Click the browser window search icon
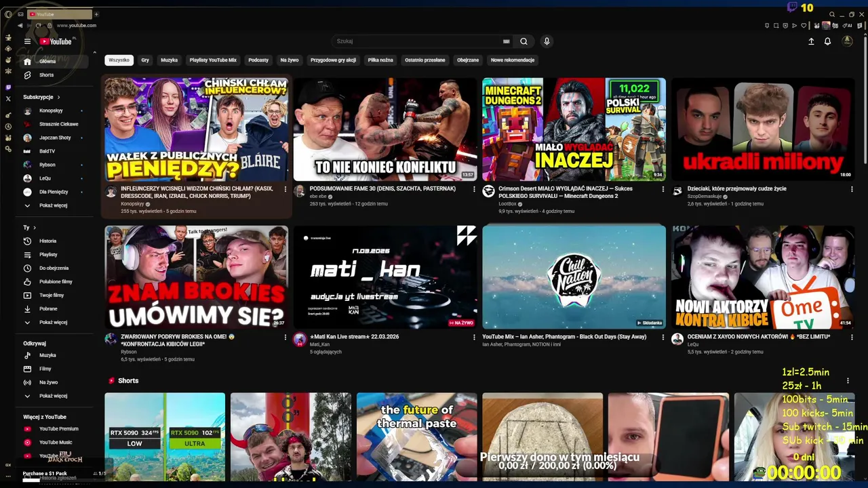Screen dimensions: 868x488 click(832, 14)
